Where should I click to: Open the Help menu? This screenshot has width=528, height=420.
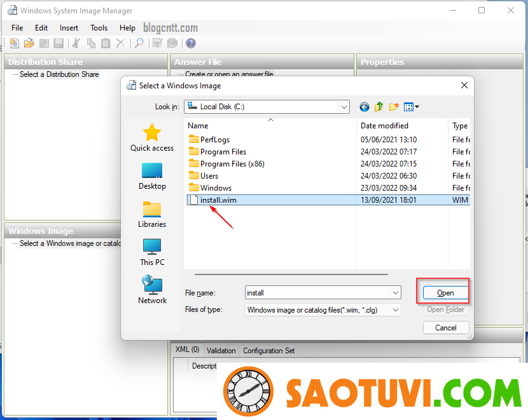coord(127,28)
